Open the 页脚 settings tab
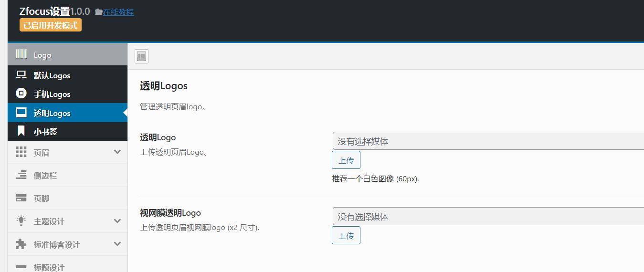The width and height of the screenshot is (644, 272). point(67,198)
